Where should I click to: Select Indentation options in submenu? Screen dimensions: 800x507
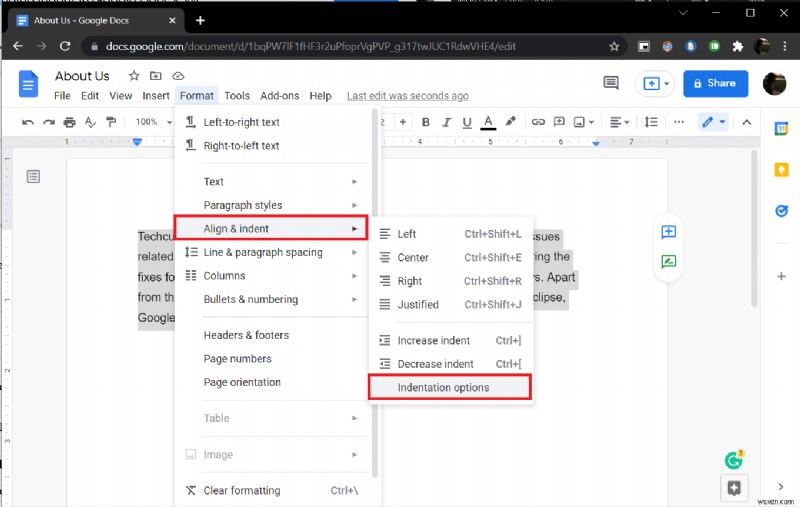(449, 388)
